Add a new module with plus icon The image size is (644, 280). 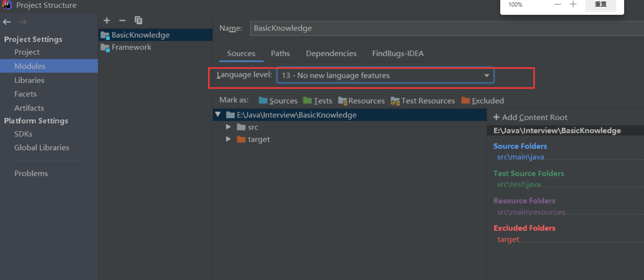(107, 20)
